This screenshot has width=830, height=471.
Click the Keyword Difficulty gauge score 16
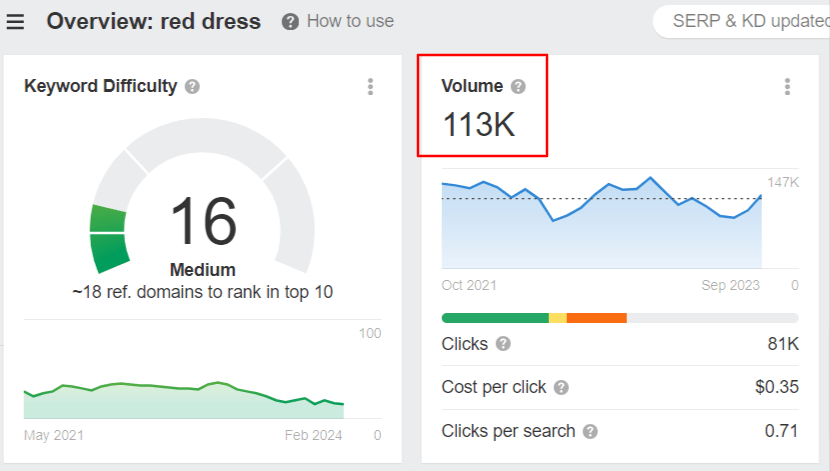[204, 221]
